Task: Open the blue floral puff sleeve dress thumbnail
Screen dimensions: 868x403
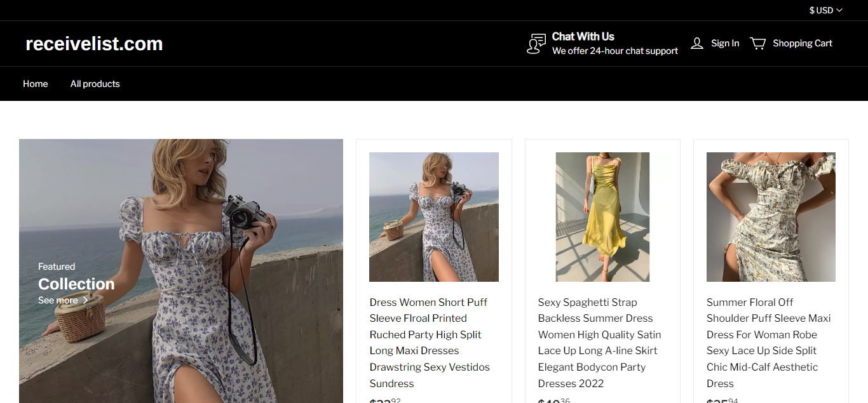Action: click(x=433, y=217)
